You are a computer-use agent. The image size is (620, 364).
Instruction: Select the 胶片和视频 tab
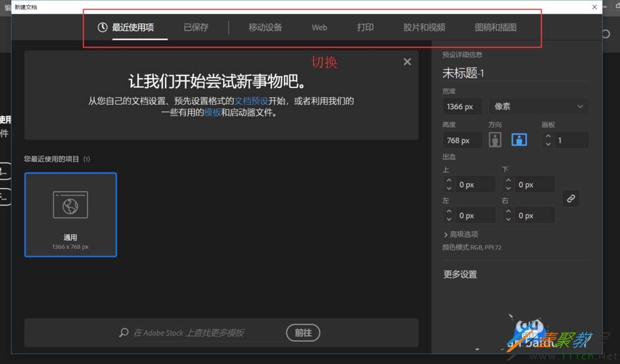424,27
